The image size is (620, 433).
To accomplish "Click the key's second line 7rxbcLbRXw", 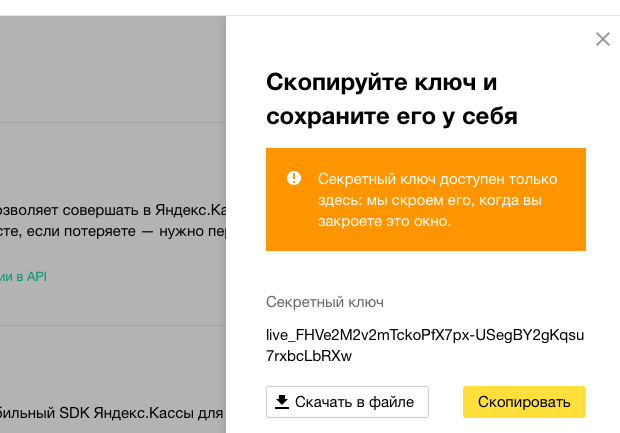I will point(309,356).
